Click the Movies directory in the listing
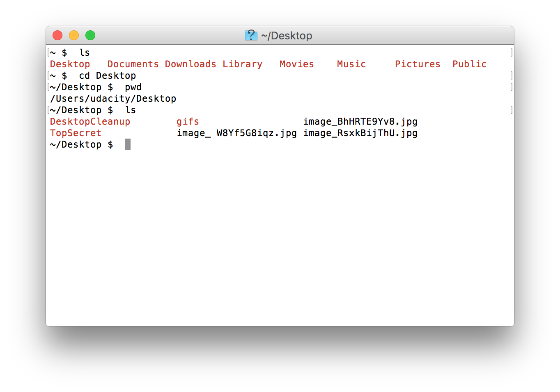The width and height of the screenshot is (560, 392). [296, 64]
